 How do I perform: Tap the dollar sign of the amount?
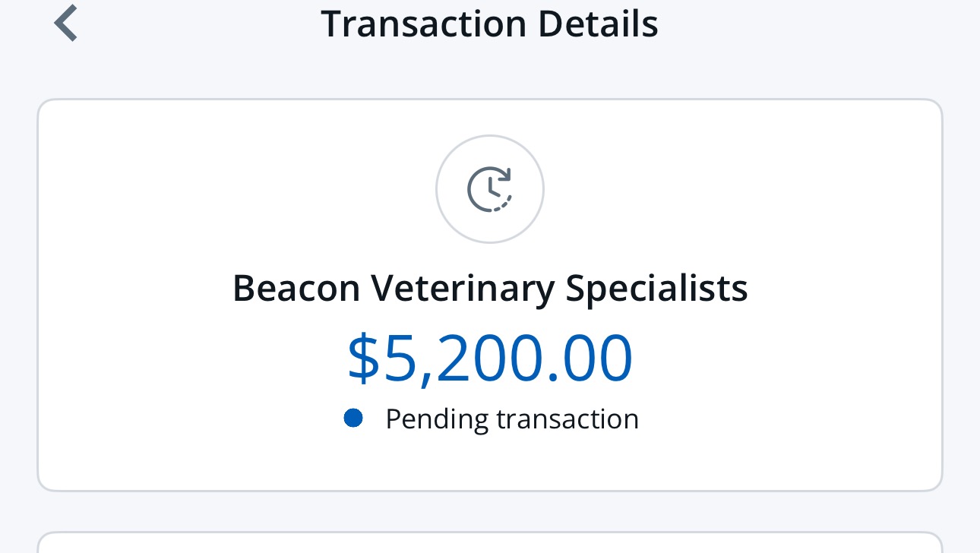pos(363,358)
